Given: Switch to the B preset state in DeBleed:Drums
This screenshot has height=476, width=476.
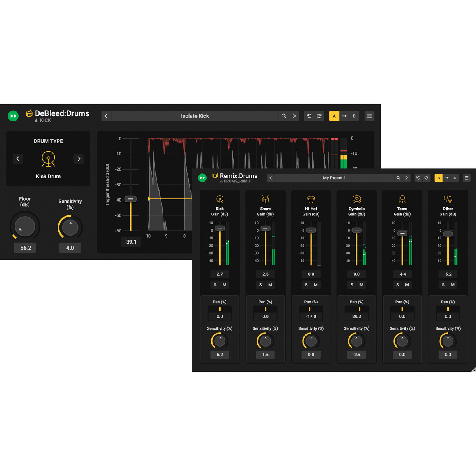Looking at the screenshot, I should click(x=354, y=116).
